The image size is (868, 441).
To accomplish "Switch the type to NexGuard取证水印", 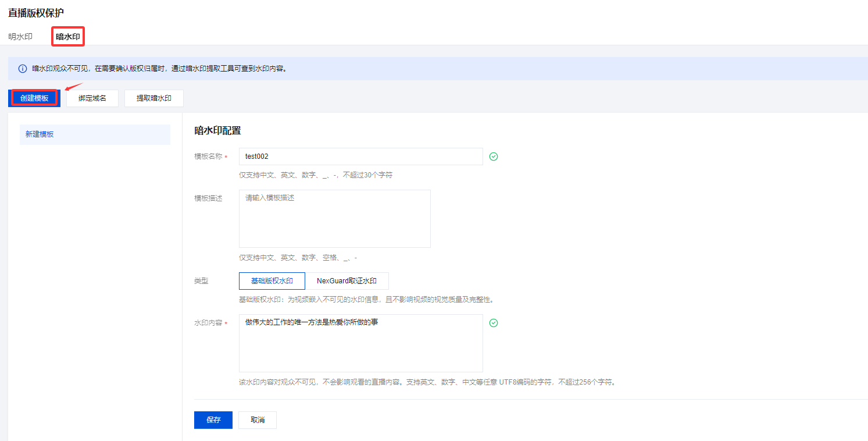I will click(x=347, y=281).
